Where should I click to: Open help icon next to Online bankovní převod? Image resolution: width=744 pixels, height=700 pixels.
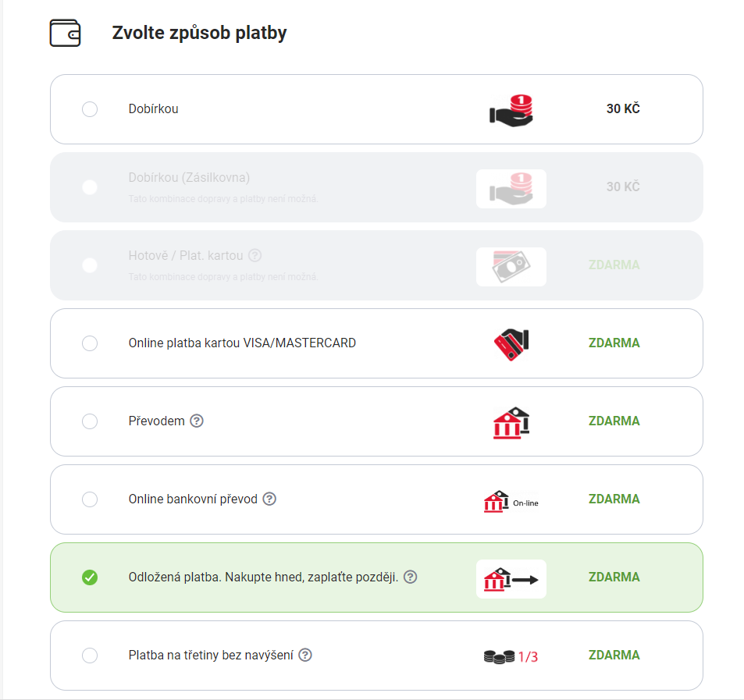click(x=269, y=499)
